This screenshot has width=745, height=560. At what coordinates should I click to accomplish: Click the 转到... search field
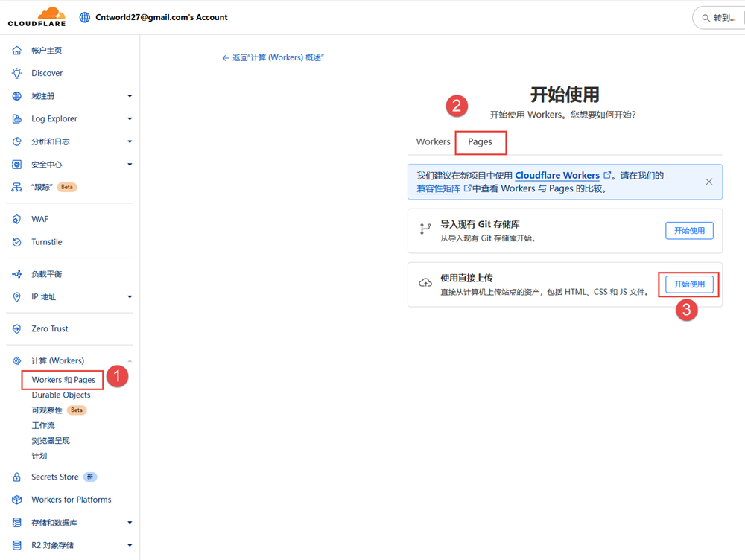point(719,18)
